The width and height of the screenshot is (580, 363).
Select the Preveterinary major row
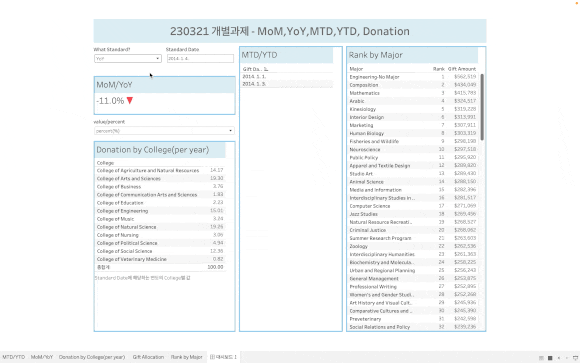coord(412,319)
